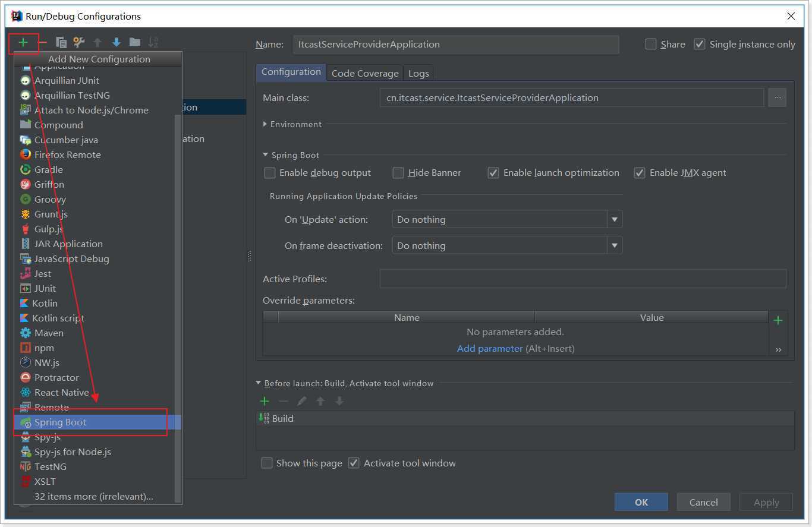Move Before launch task down arrow
This screenshot has height=527, width=812.
(x=339, y=401)
